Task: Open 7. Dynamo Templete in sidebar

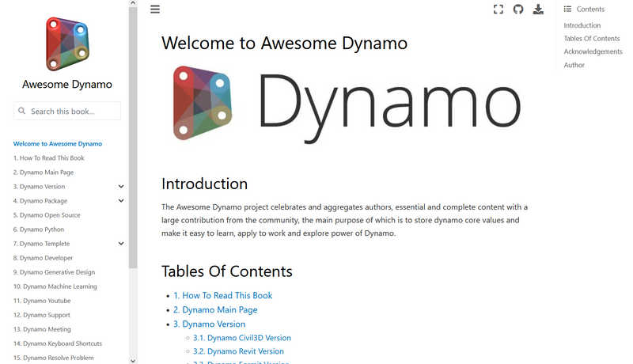Action: pyautogui.click(x=41, y=244)
